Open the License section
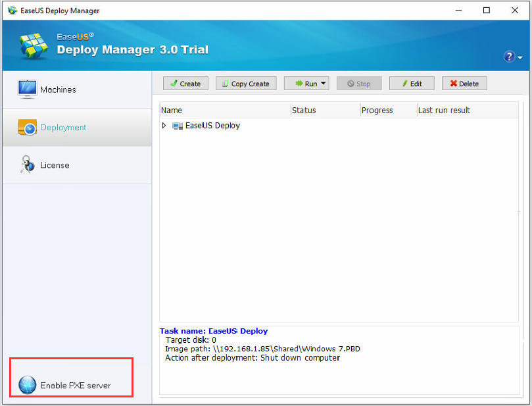 click(x=77, y=165)
